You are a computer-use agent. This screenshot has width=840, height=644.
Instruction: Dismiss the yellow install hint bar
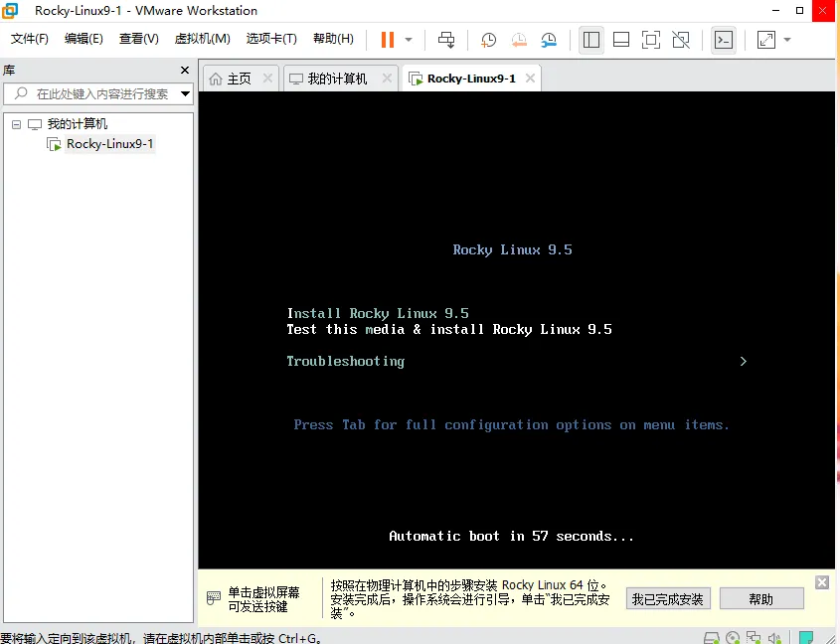coord(822,582)
